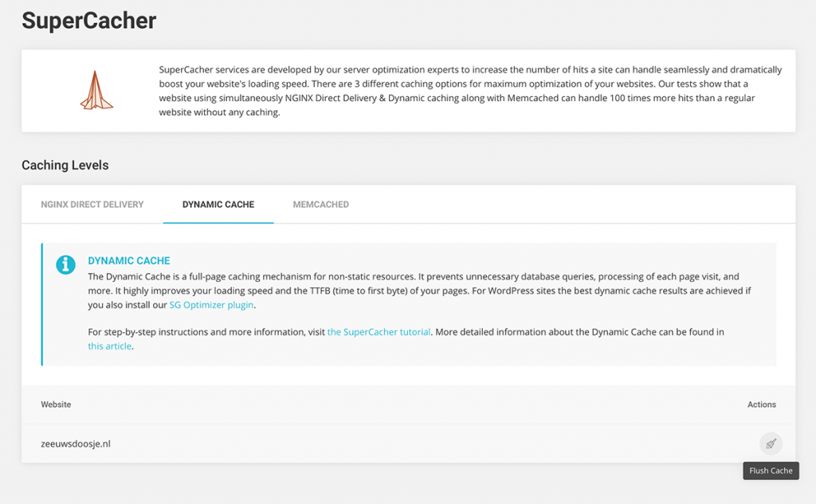The width and height of the screenshot is (816, 504).
Task: Click the Actions column header
Action: pos(761,404)
